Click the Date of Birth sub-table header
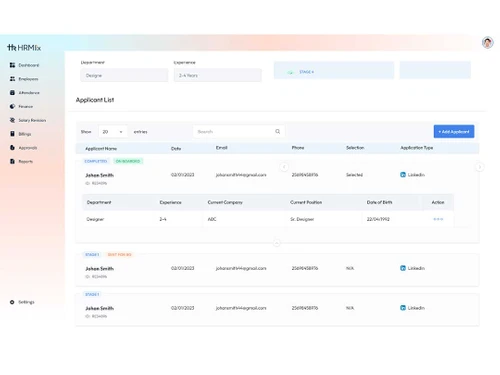This screenshot has height=375, width=500. (x=379, y=202)
